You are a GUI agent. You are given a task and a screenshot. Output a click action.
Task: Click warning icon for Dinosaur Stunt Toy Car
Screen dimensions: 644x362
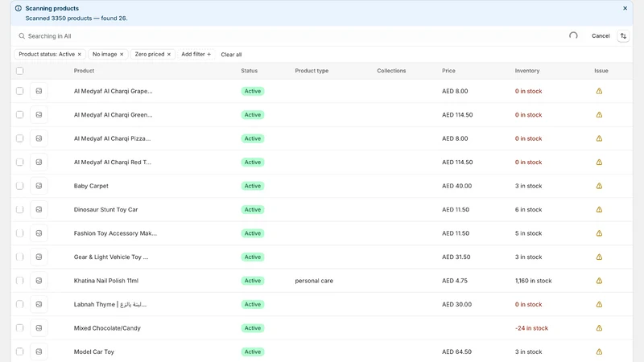click(x=599, y=210)
